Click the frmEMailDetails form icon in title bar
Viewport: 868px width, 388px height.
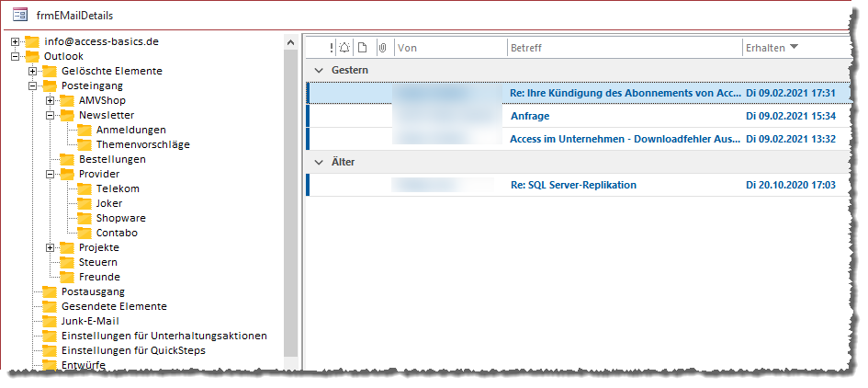tap(20, 15)
